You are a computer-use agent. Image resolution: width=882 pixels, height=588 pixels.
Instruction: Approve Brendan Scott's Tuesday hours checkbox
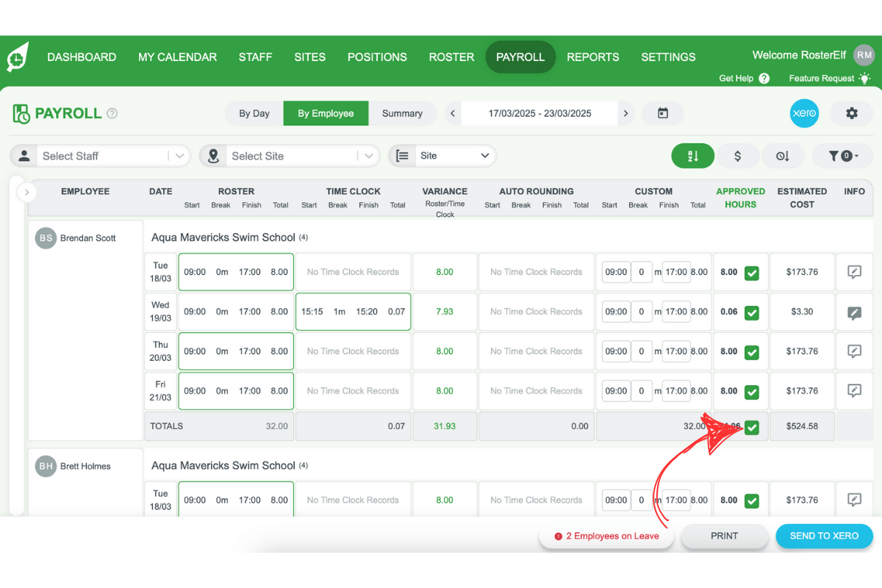751,272
